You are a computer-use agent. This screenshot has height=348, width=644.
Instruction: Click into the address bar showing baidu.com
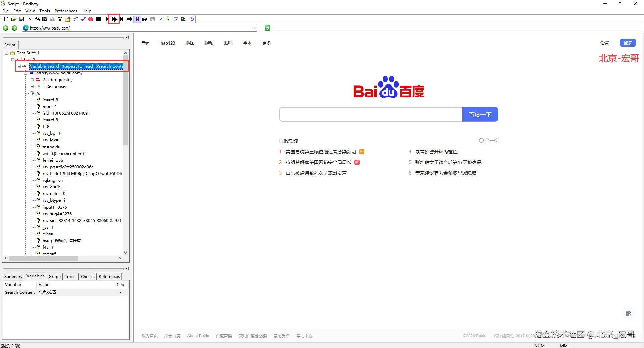(139, 28)
